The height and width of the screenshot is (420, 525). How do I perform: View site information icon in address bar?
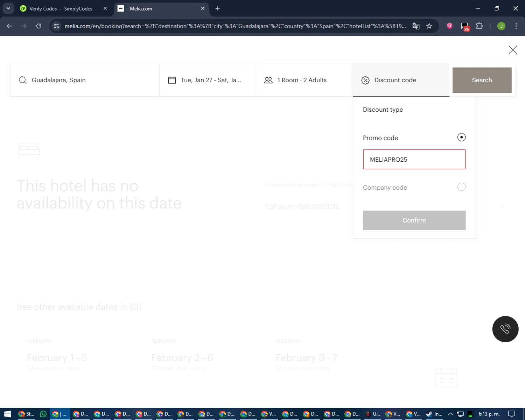point(56,26)
